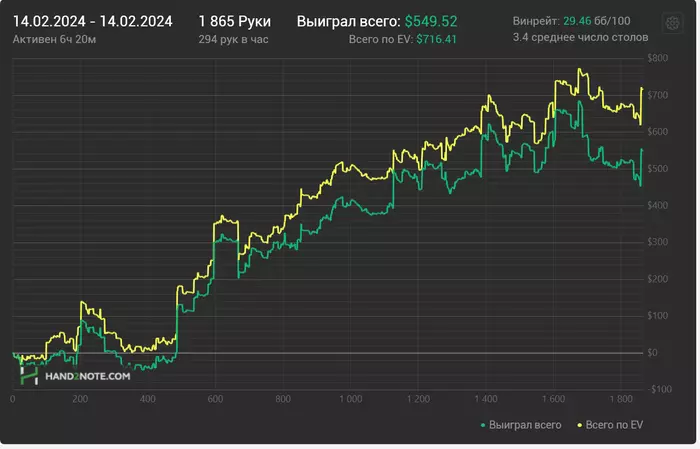
Task: Click the 200 x-axis label
Action: [80, 399]
